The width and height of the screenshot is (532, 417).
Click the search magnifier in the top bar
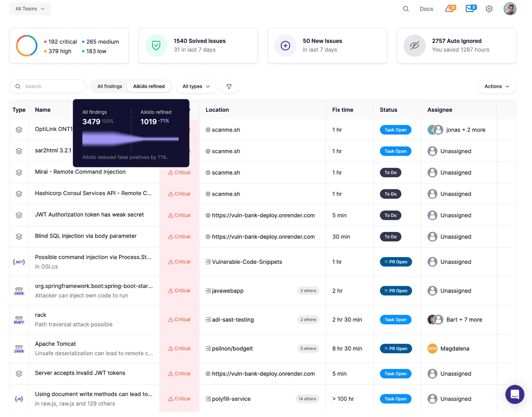click(406, 9)
